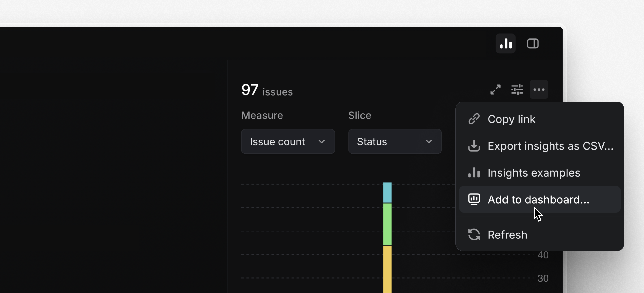Toggle the right sidebar panel icon
The height and width of the screenshot is (293, 644).
coord(533,43)
